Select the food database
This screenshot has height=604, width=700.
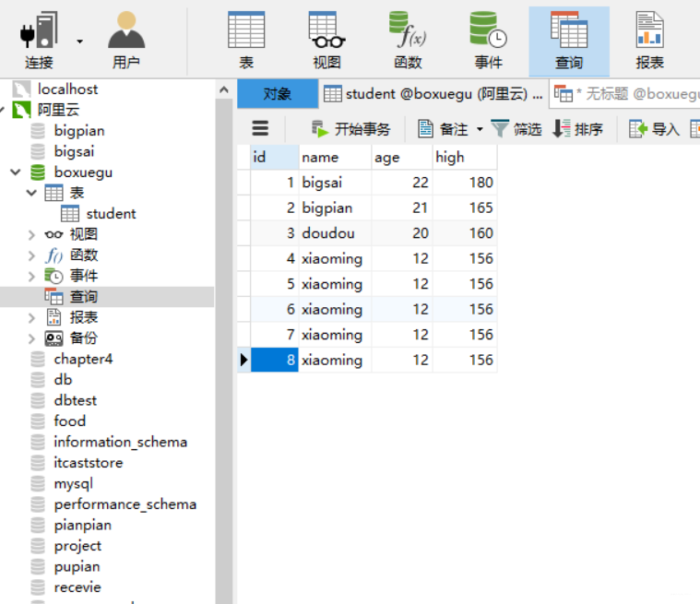(70, 421)
